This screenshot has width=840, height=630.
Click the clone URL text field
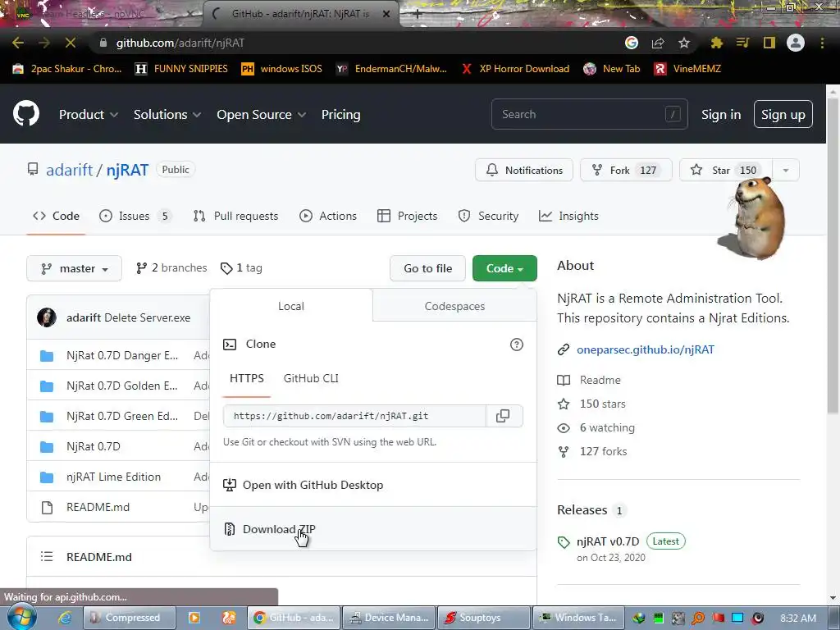click(x=354, y=416)
